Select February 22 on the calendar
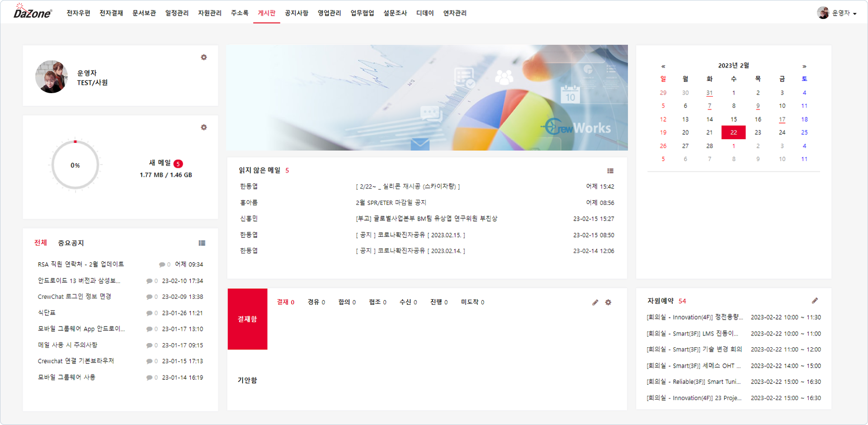The image size is (868, 425). (733, 132)
